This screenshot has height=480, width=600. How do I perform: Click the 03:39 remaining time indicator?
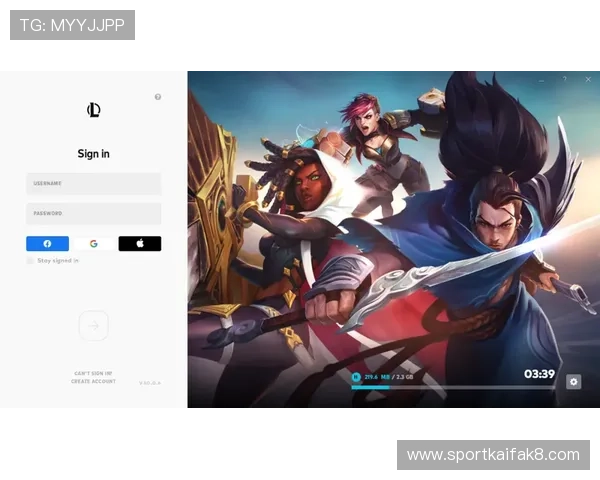click(539, 374)
